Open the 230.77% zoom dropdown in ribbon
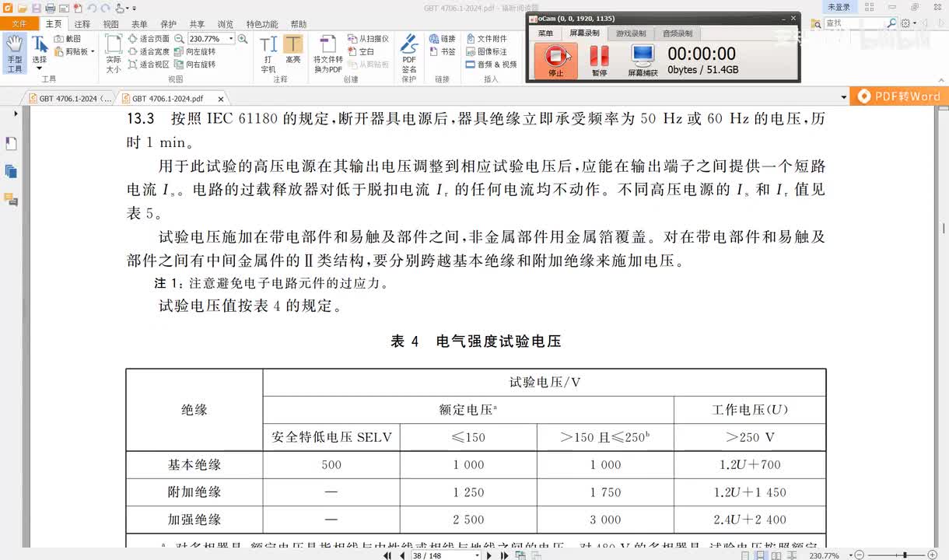Screen dimensions: 949x560 231,38
